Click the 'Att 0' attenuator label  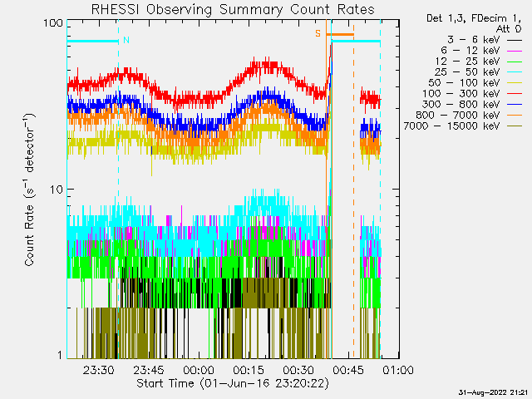pos(509,29)
